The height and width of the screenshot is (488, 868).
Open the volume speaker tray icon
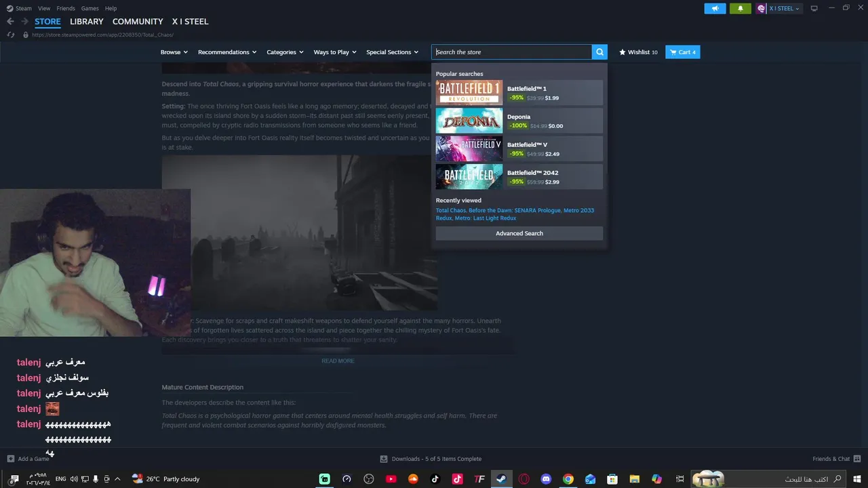74,479
